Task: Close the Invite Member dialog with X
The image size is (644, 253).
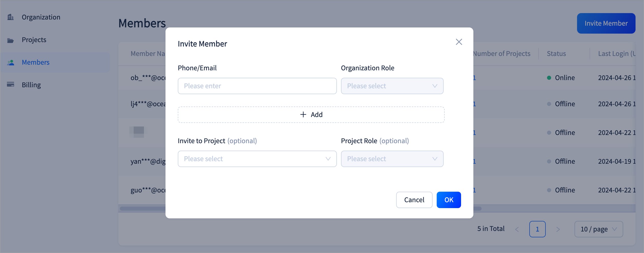Action: pos(459,42)
